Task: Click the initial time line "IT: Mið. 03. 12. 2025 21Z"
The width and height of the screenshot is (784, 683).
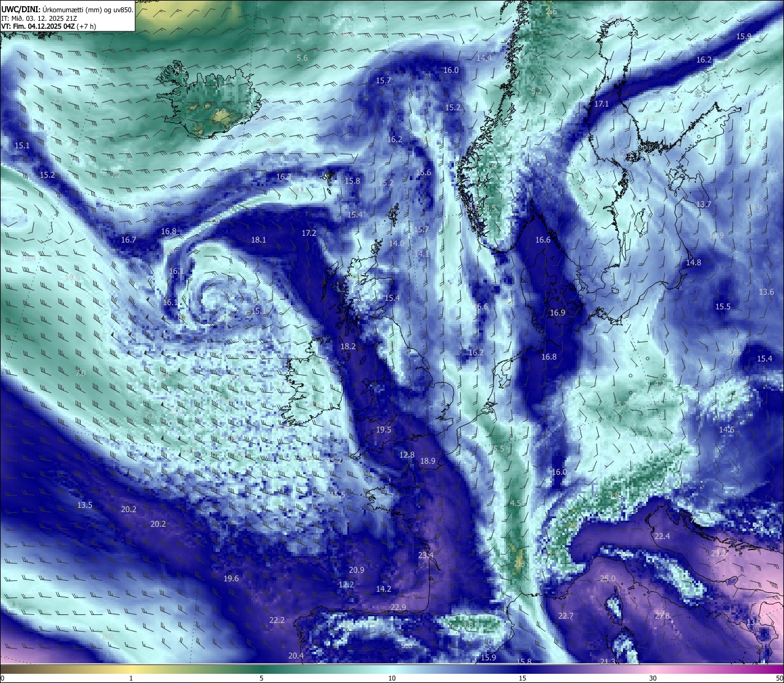Action: 39,18
